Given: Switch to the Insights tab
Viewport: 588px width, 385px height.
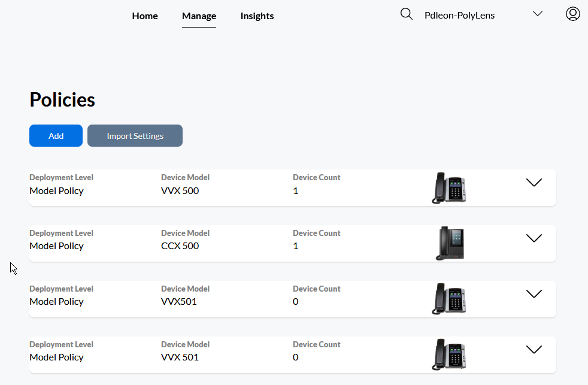Looking at the screenshot, I should 257,16.
